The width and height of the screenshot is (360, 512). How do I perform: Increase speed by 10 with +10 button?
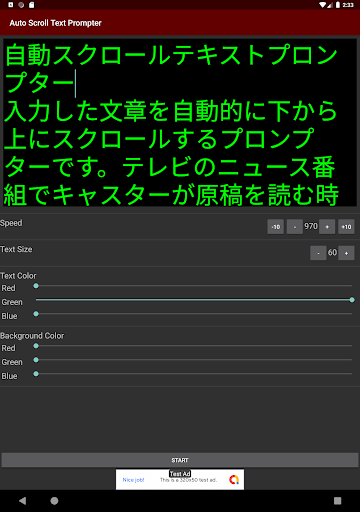[x=346, y=227]
